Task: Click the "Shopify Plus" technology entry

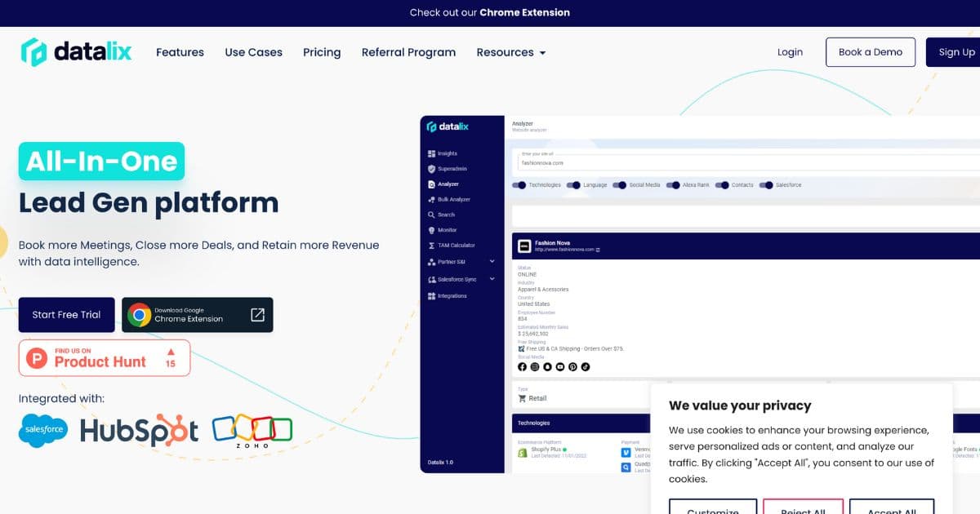Action: click(546, 450)
